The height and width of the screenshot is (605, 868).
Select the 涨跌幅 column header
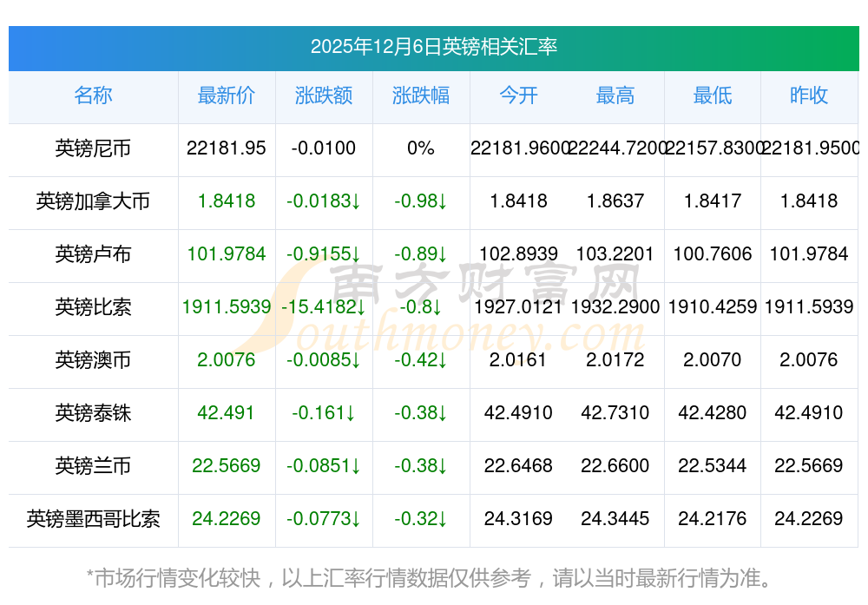pyautogui.click(x=421, y=95)
